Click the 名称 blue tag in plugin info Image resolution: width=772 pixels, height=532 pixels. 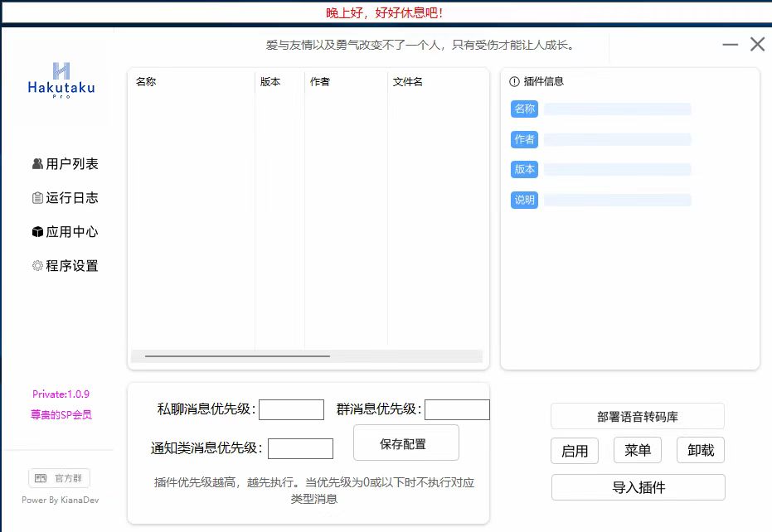(524, 109)
